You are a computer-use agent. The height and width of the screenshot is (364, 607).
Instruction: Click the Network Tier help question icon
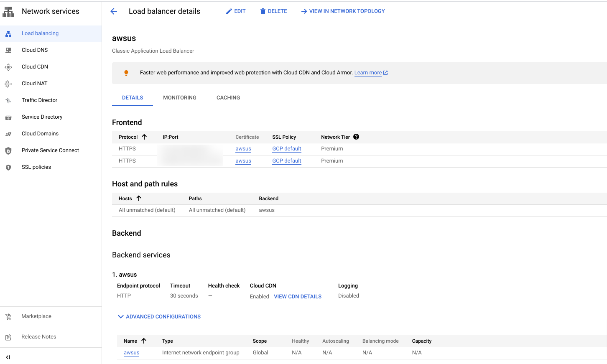[356, 137]
